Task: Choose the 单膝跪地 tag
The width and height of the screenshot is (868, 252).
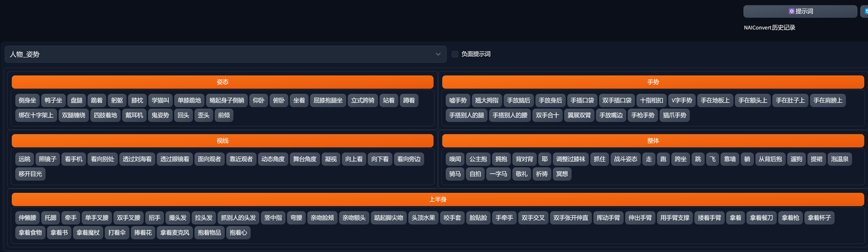Action: point(189,101)
